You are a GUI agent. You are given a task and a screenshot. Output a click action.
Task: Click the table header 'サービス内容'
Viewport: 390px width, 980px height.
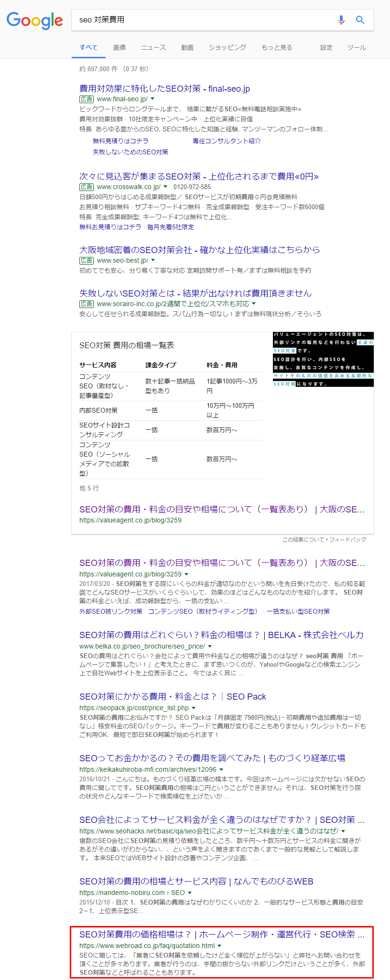tap(98, 365)
